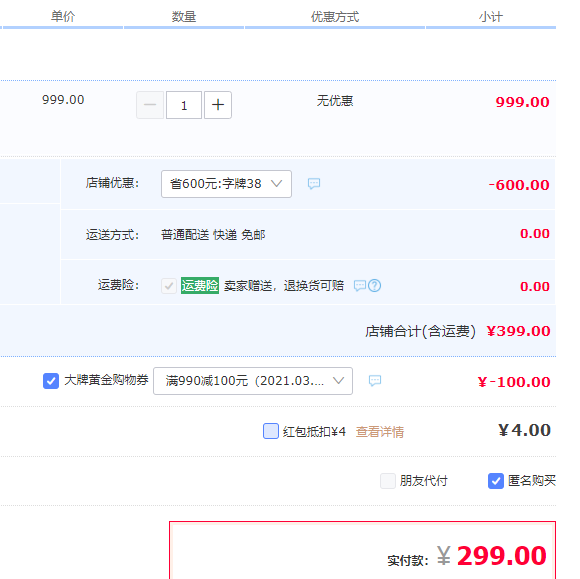Expand the 满990减100元 coupon dropdown
Image resolution: width=580 pixels, height=579 pixels.
pos(253,381)
